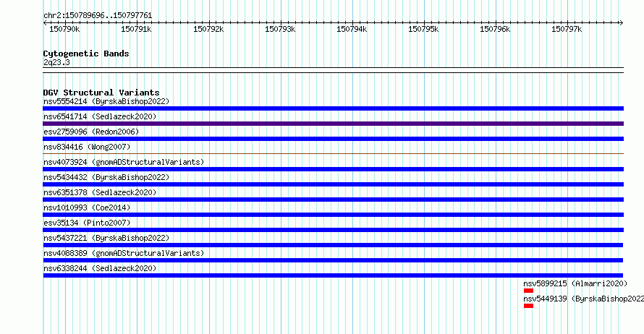This screenshot has height=334, width=644.
Task: Open nsv5434432 (ByrskaBishop2022) variant label
Action: pyautogui.click(x=106, y=177)
